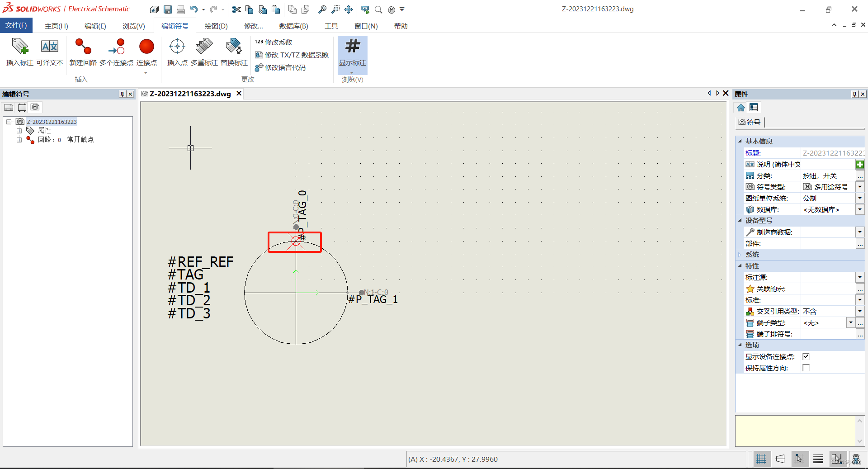
Task: Click the 插入点 tool
Action: (177, 53)
